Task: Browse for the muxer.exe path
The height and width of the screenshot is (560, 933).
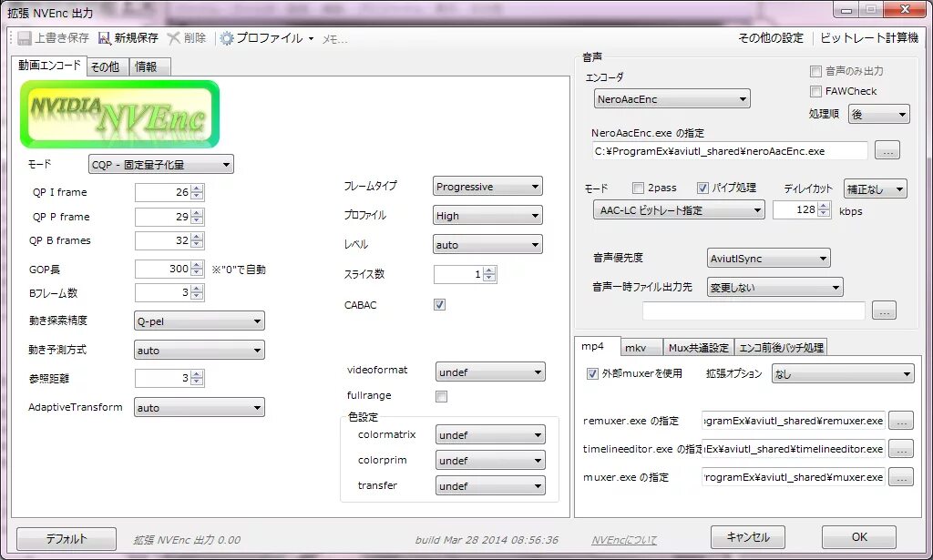Action: (901, 477)
